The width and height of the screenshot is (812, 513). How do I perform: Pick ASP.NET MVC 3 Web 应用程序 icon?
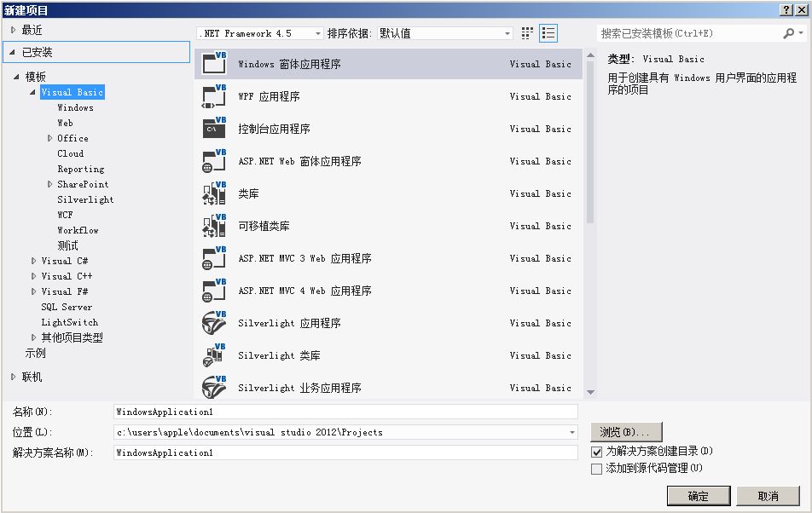point(214,257)
